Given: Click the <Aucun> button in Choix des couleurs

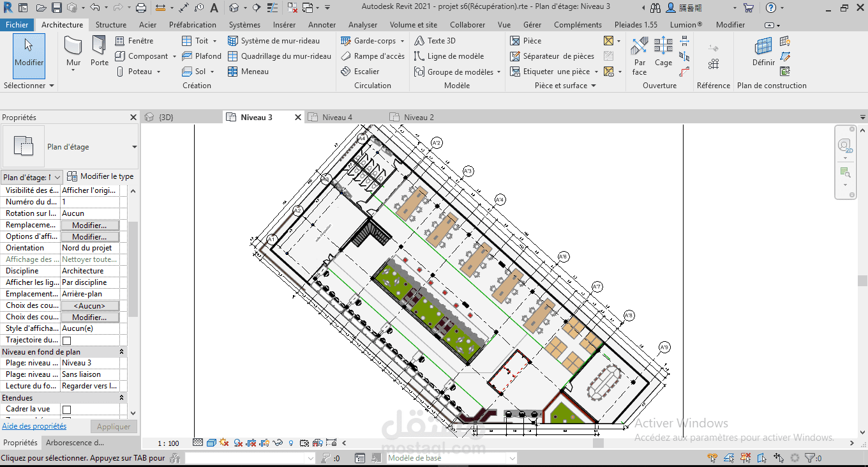Looking at the screenshot, I should (x=89, y=306).
